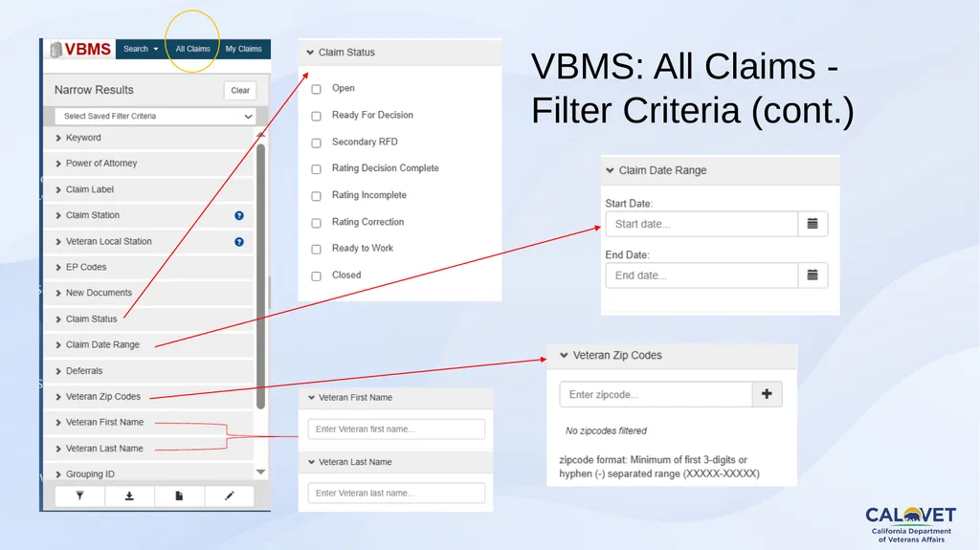Expand the Grouping ID filter
The image size is (980, 550).
click(x=148, y=473)
